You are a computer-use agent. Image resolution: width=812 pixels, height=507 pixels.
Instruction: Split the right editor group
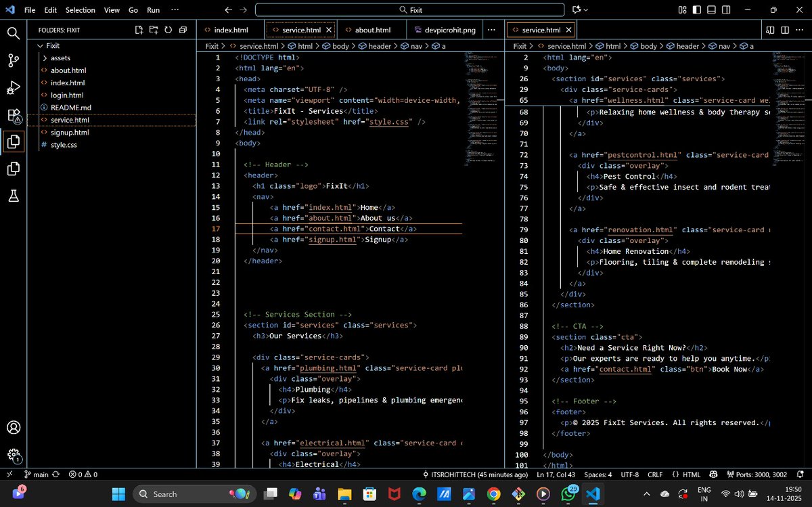(785, 30)
